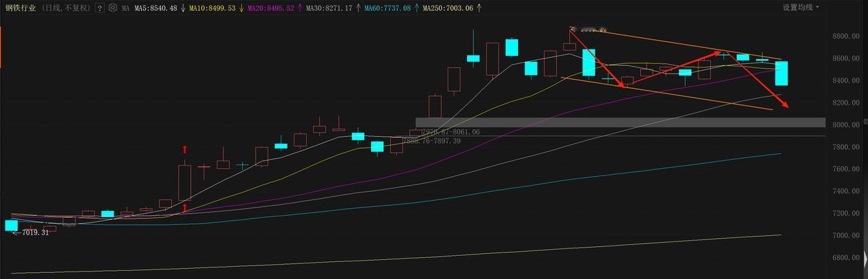Click the gray gap zone rectangle near 8000
Viewport: 868px width, 279px height.
(x=620, y=122)
